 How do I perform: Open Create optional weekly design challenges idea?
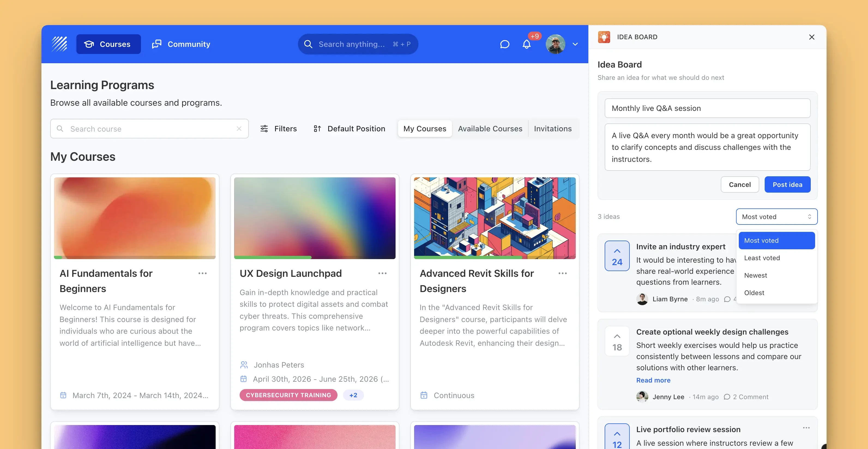click(x=712, y=332)
